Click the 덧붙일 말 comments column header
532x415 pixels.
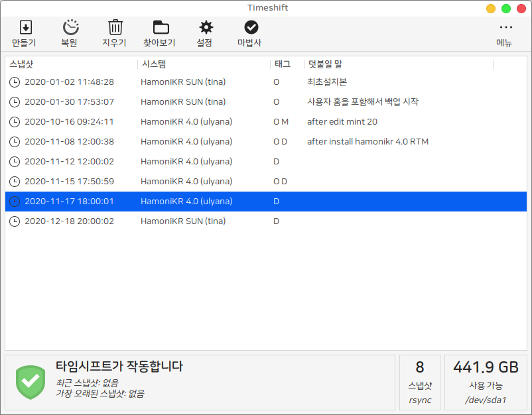pos(324,64)
